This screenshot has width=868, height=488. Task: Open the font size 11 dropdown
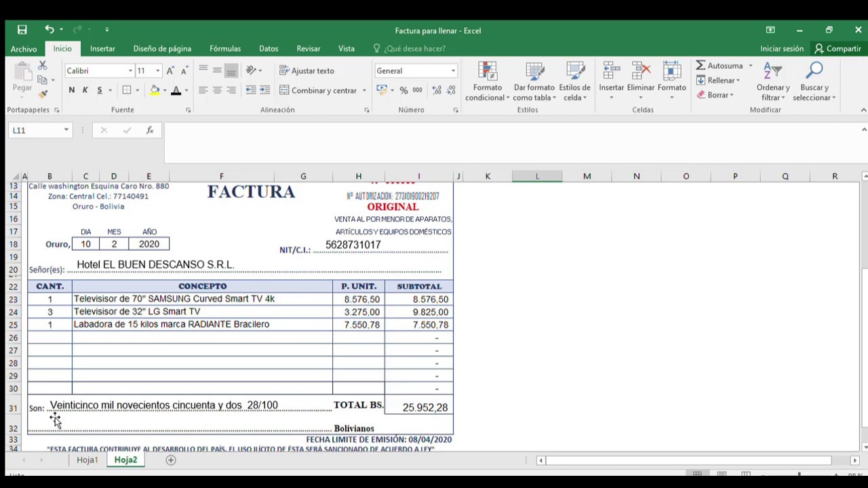coord(157,70)
